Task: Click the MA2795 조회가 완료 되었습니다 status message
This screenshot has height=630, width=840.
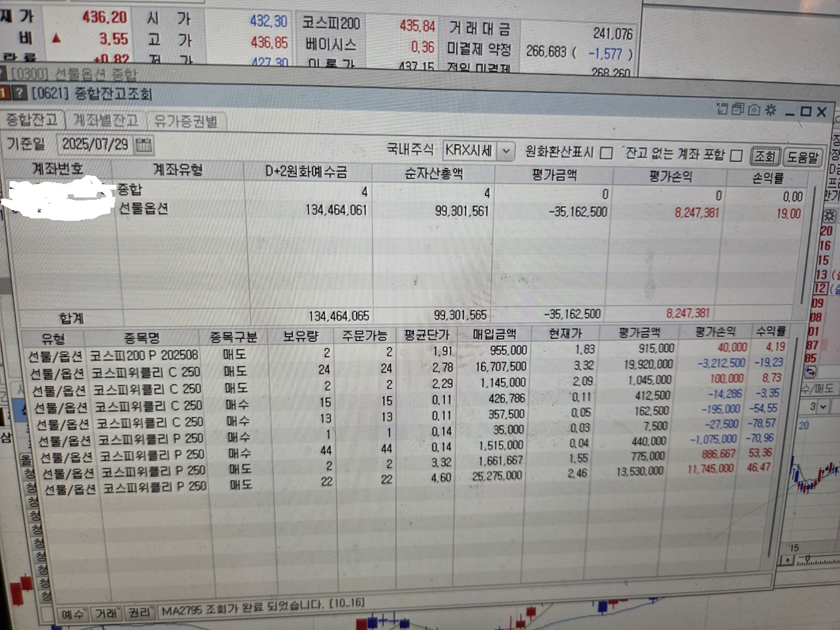Action: pos(263,606)
